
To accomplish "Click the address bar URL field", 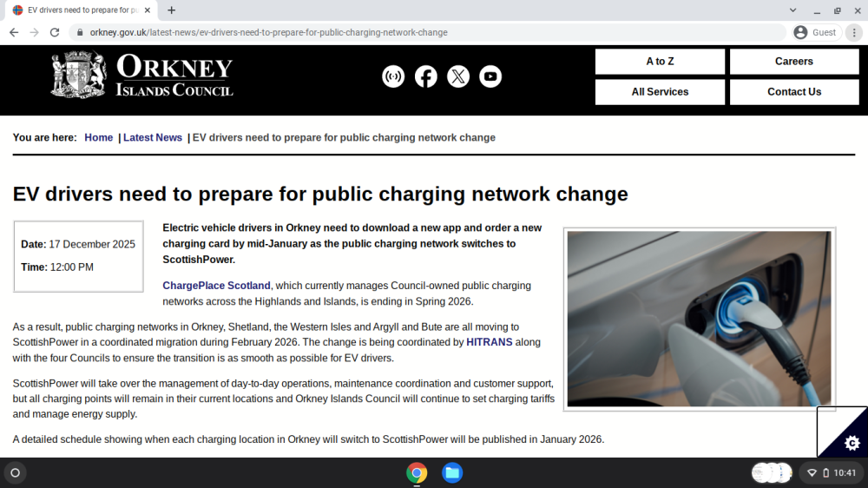I will point(427,33).
